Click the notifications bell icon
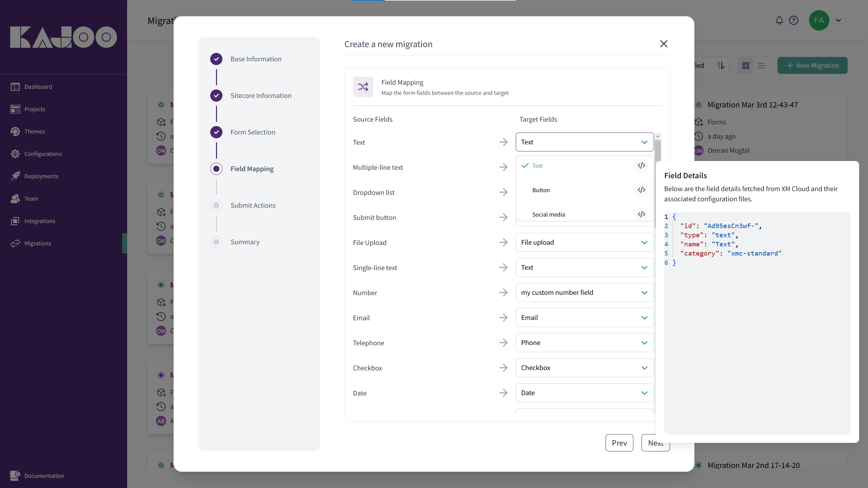The image size is (868, 488). coord(779,21)
